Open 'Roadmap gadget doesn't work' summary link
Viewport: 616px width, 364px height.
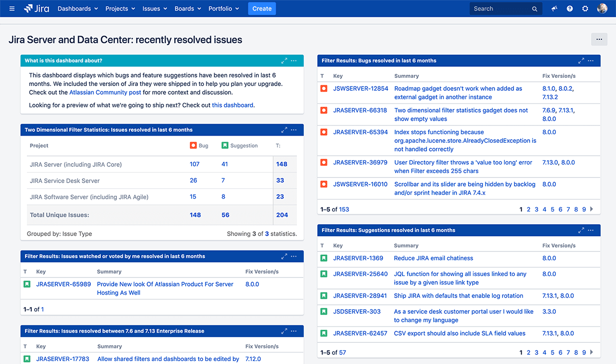click(x=458, y=93)
